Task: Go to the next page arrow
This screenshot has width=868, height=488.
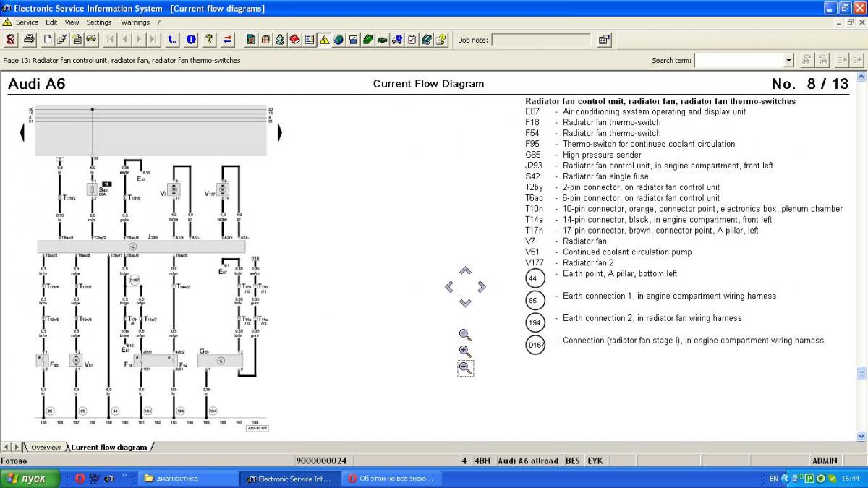Action: (x=140, y=39)
